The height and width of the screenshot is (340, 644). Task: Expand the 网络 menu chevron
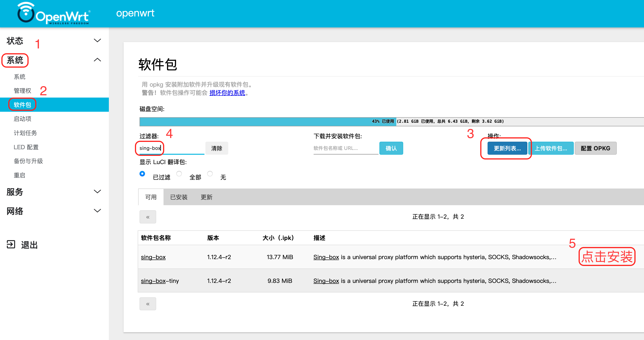click(97, 211)
